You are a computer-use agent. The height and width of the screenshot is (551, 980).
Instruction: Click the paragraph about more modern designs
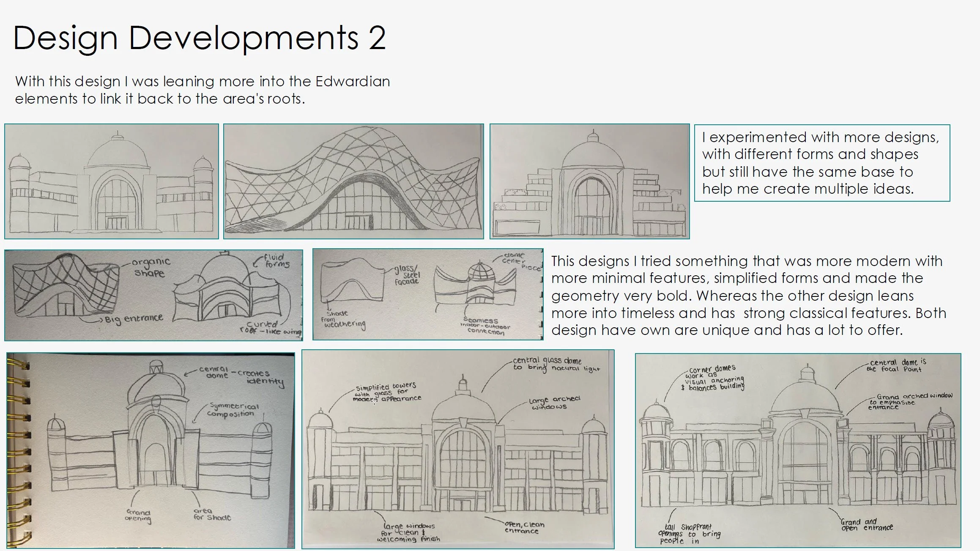point(749,295)
